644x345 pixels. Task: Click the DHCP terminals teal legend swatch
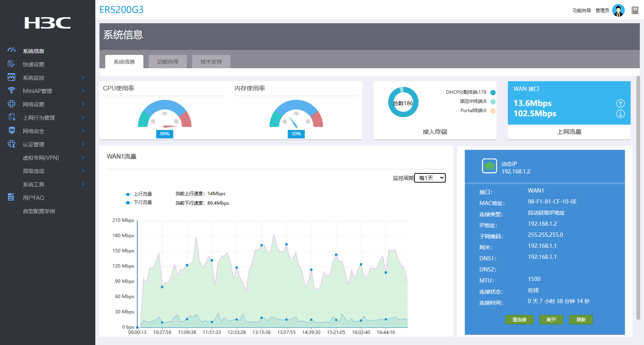tap(493, 92)
